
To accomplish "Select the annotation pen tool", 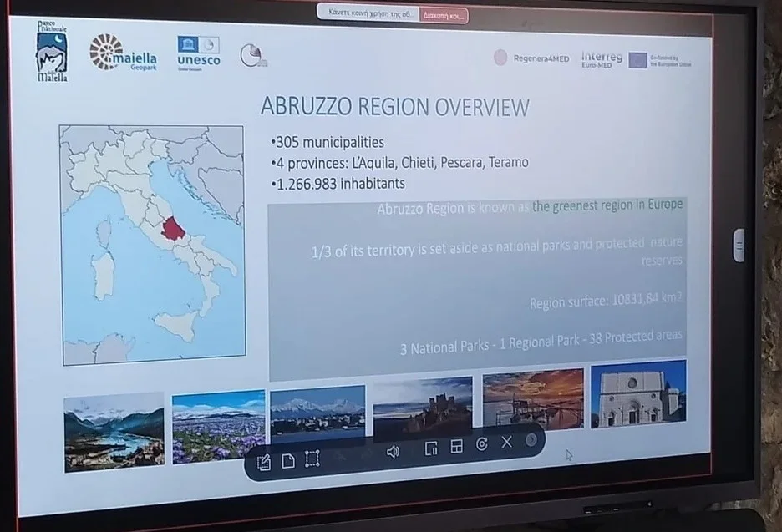I will 263,462.
